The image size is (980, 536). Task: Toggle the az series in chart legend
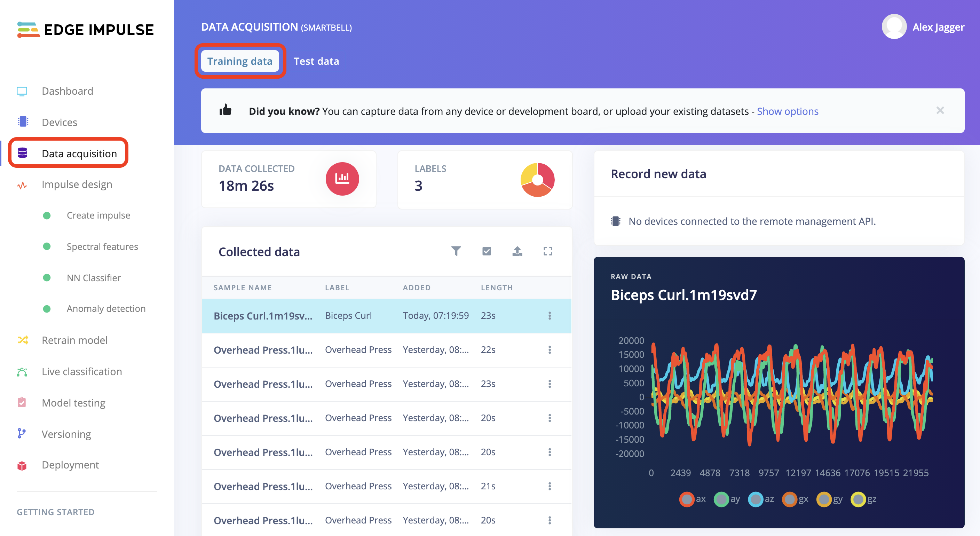click(755, 499)
